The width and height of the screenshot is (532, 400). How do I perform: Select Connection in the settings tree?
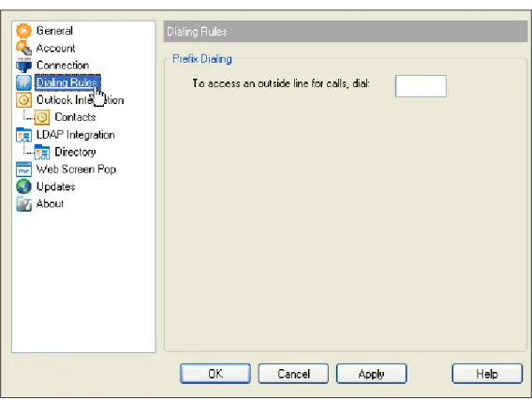63,66
